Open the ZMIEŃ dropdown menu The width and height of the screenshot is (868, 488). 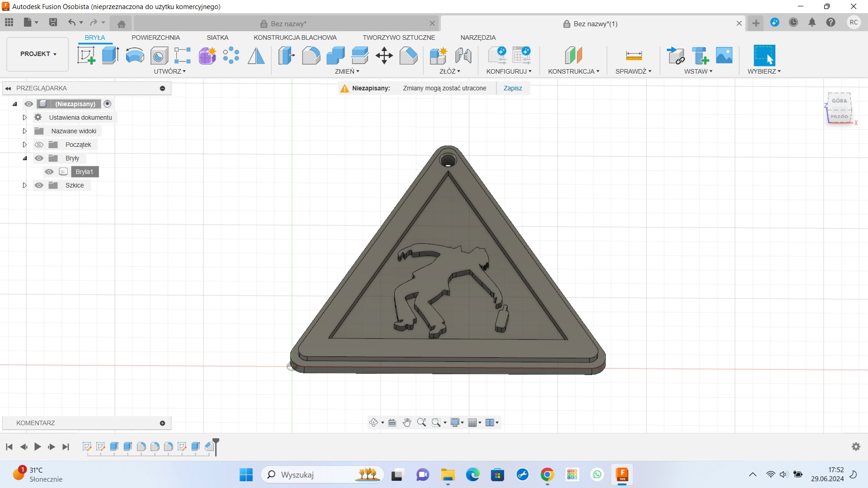click(x=347, y=71)
